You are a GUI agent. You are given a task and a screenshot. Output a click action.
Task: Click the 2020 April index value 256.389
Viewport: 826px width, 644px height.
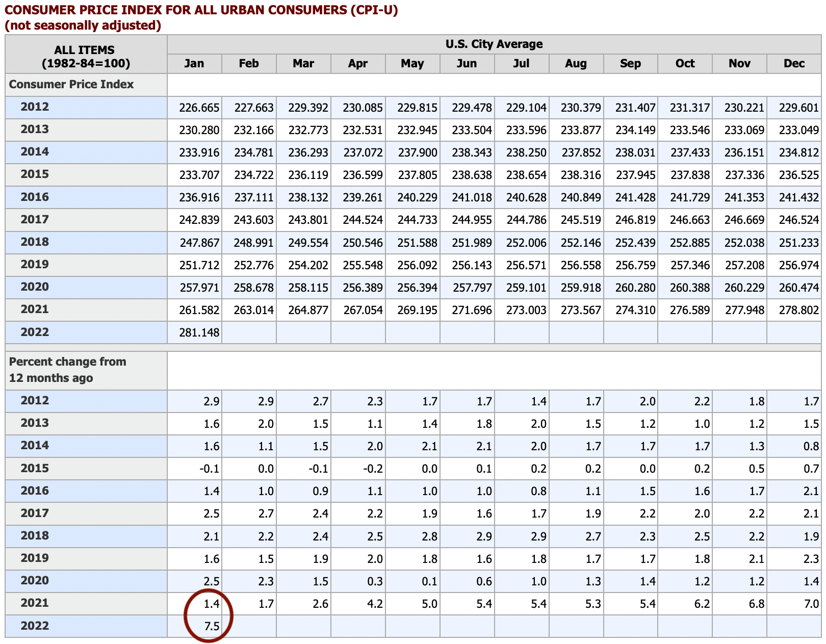tap(363, 288)
